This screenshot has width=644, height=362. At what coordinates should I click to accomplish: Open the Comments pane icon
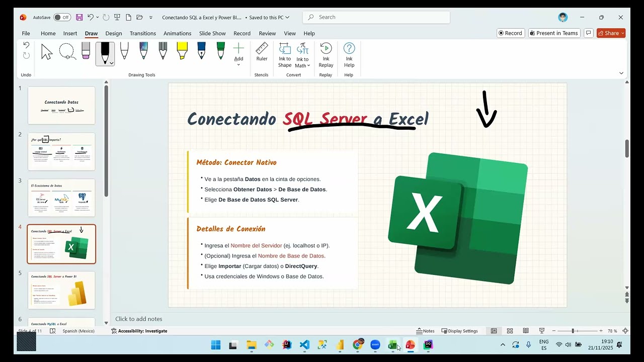click(588, 33)
